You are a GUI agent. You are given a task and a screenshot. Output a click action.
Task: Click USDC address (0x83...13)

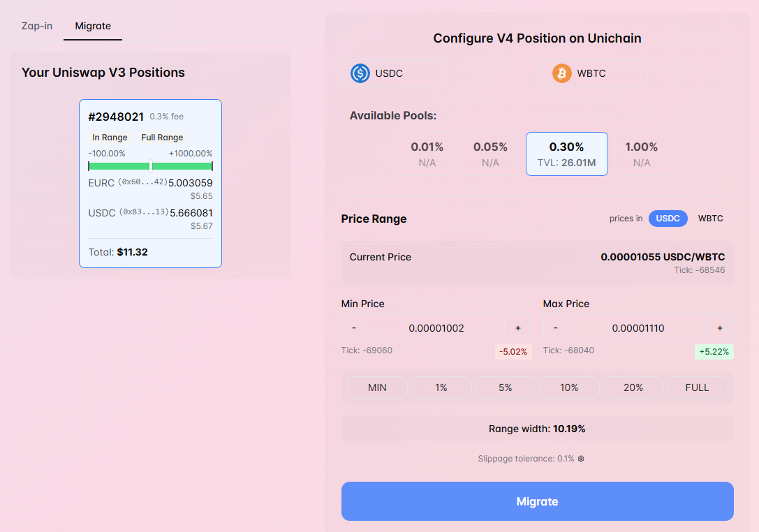pos(144,212)
